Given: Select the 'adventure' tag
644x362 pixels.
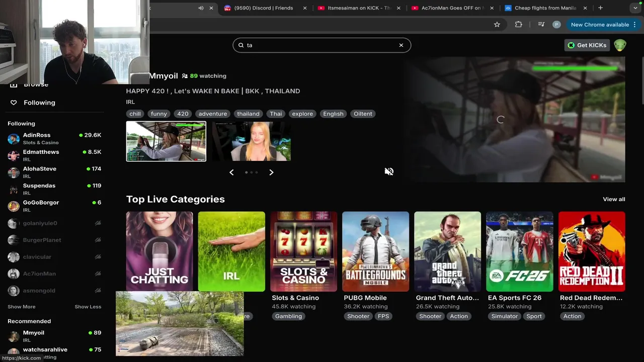Looking at the screenshot, I should (x=213, y=114).
